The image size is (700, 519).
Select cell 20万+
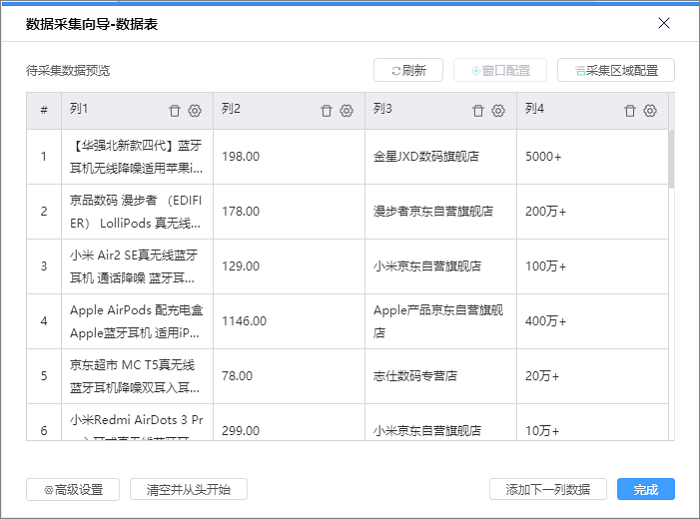point(592,376)
